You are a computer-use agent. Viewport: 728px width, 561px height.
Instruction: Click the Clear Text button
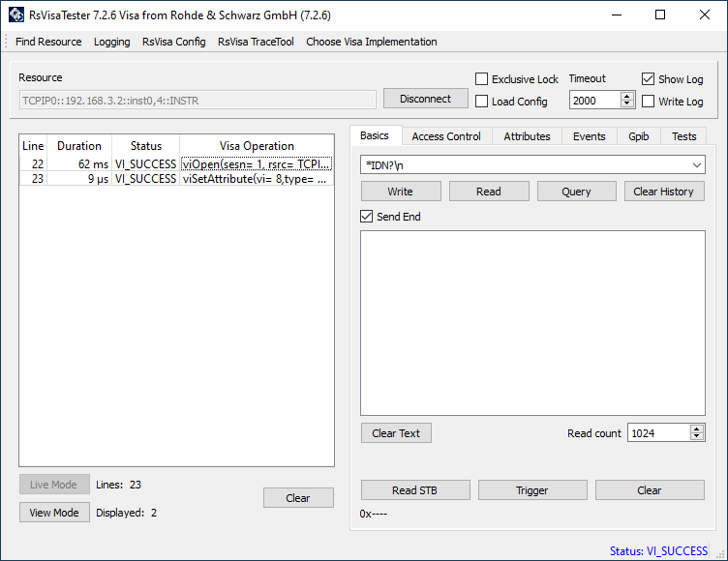pos(396,433)
